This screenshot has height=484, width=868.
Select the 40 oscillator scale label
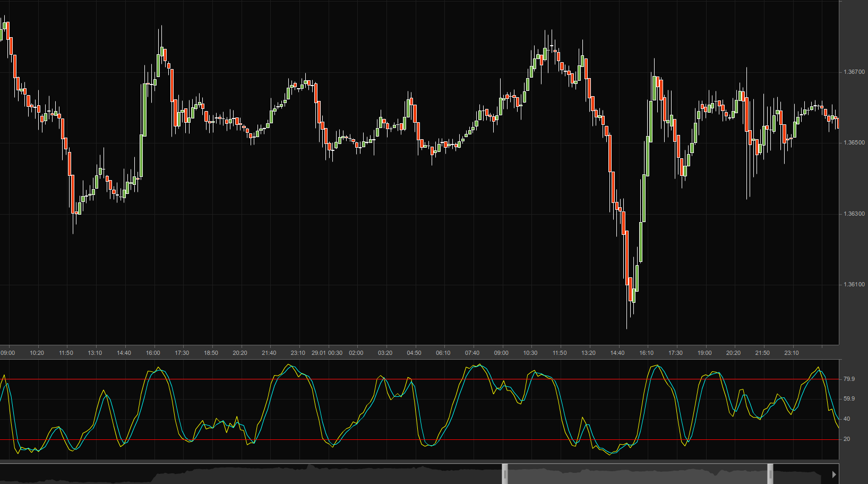click(x=847, y=419)
